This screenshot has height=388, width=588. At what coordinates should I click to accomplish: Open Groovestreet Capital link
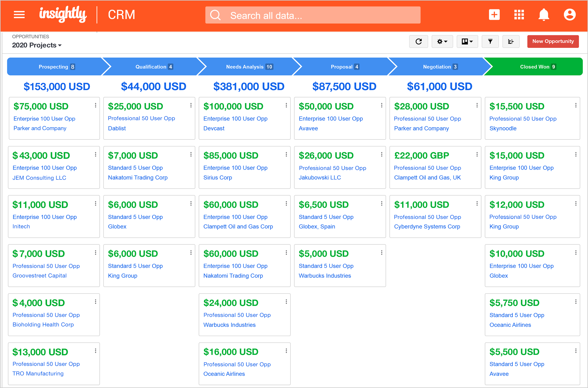(x=39, y=275)
